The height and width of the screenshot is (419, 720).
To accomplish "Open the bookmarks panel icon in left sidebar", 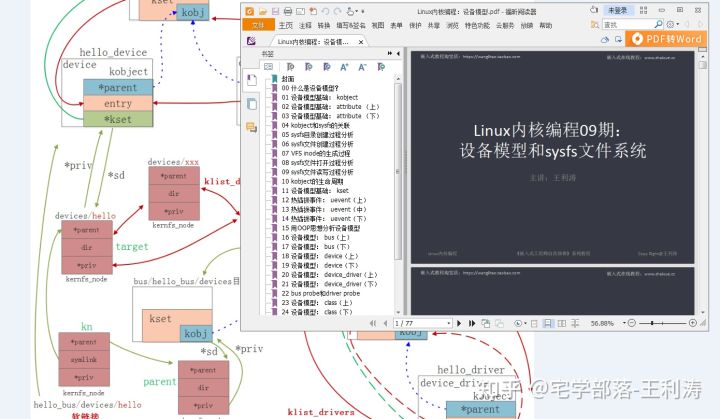I will click(252, 80).
